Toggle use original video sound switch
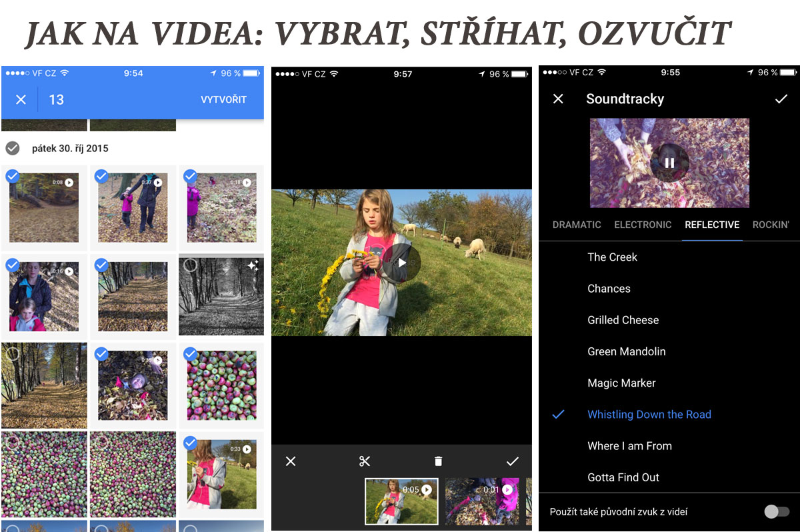Image resolution: width=800 pixels, height=532 pixels. (x=776, y=512)
